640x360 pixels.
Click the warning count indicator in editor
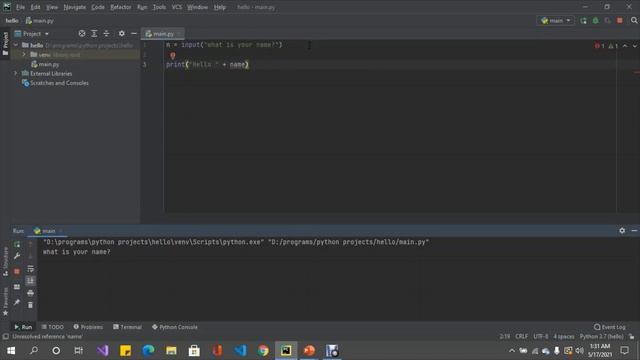[x=613, y=46]
